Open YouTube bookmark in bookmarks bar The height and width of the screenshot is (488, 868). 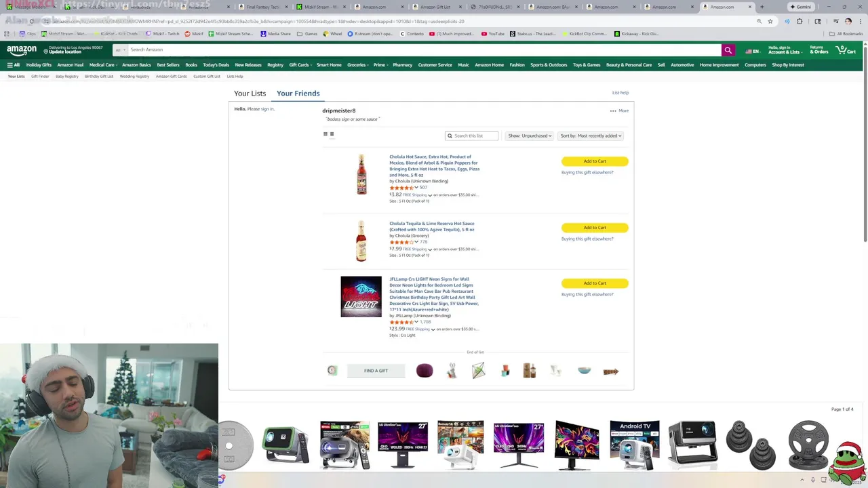[x=493, y=33]
